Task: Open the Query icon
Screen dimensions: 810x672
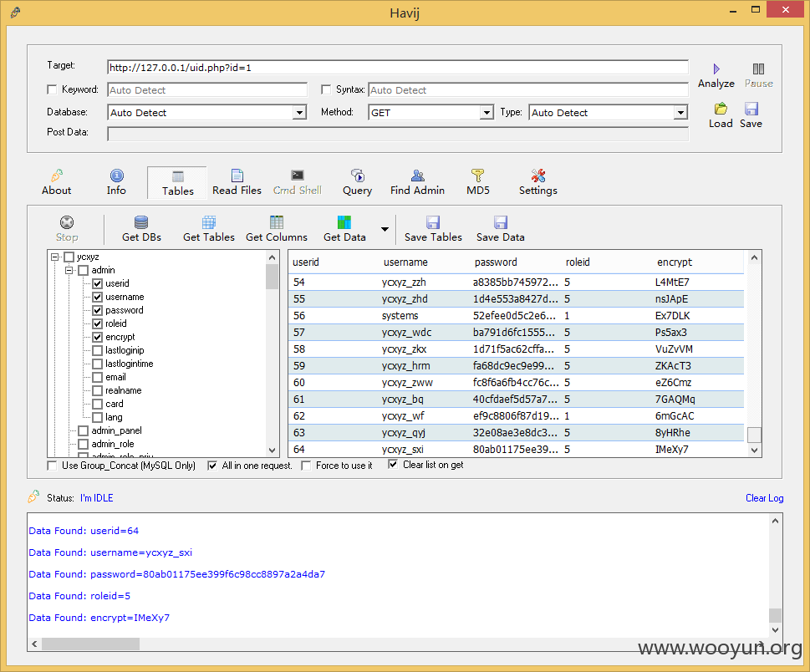Action: pyautogui.click(x=358, y=176)
